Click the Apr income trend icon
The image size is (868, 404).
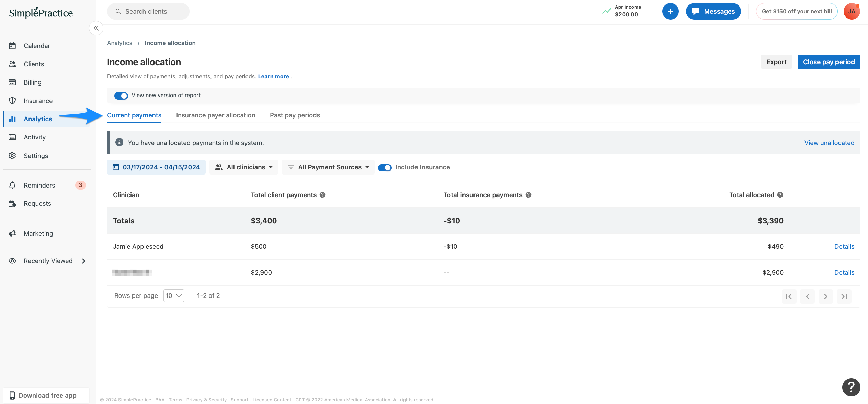coord(607,11)
